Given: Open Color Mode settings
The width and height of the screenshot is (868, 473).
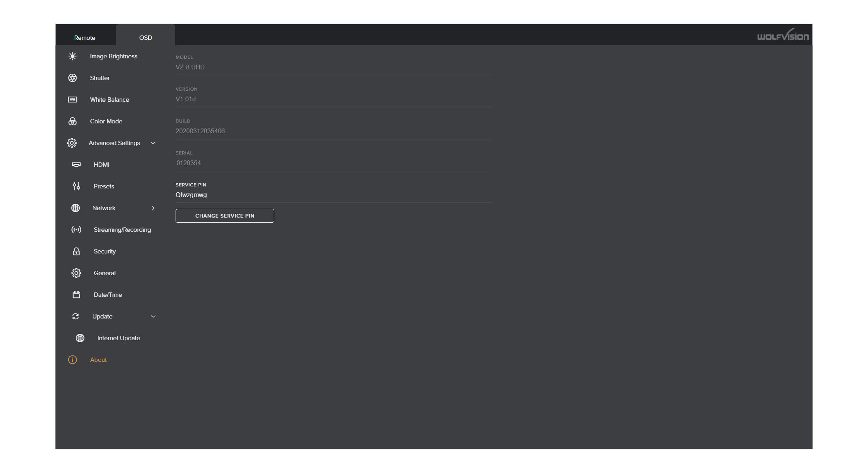Looking at the screenshot, I should (x=106, y=121).
